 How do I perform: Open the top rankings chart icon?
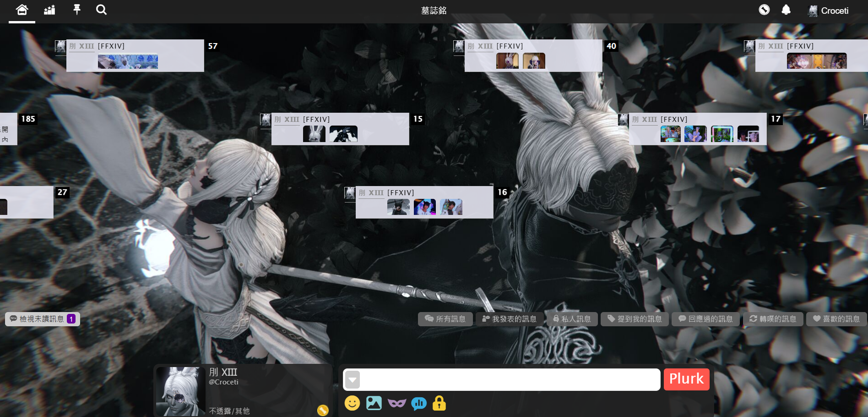[x=49, y=10]
